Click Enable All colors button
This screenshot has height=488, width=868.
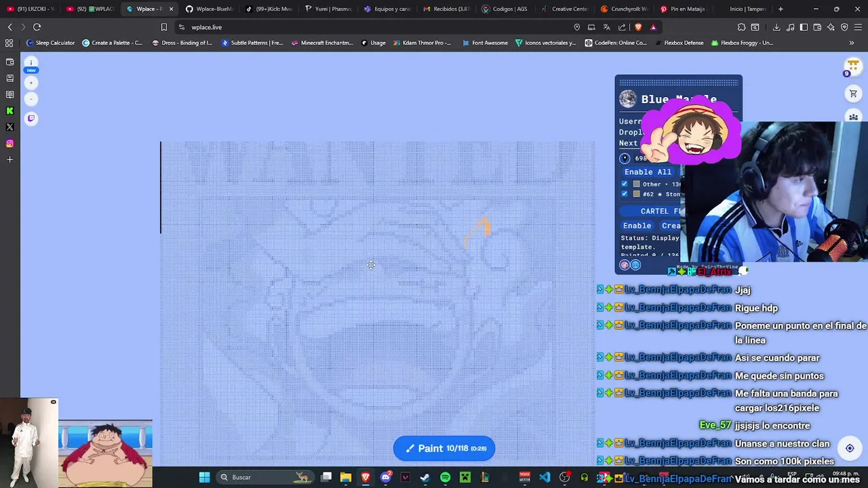tap(648, 171)
